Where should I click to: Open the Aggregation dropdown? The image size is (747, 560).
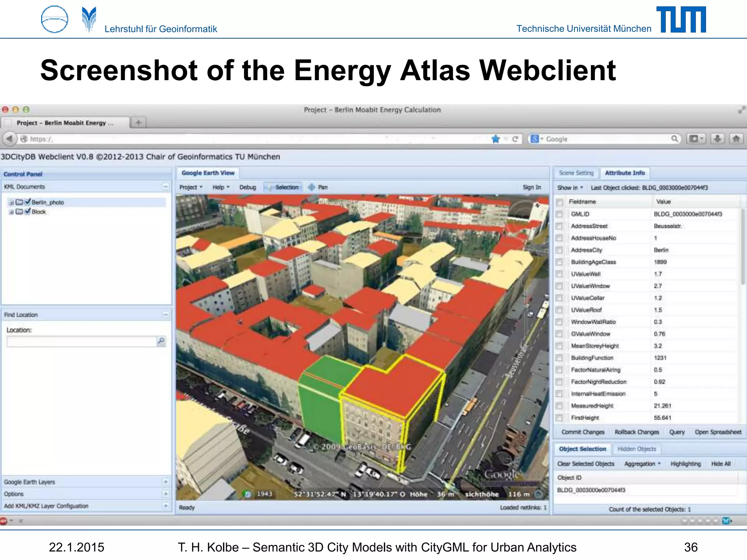point(642,464)
